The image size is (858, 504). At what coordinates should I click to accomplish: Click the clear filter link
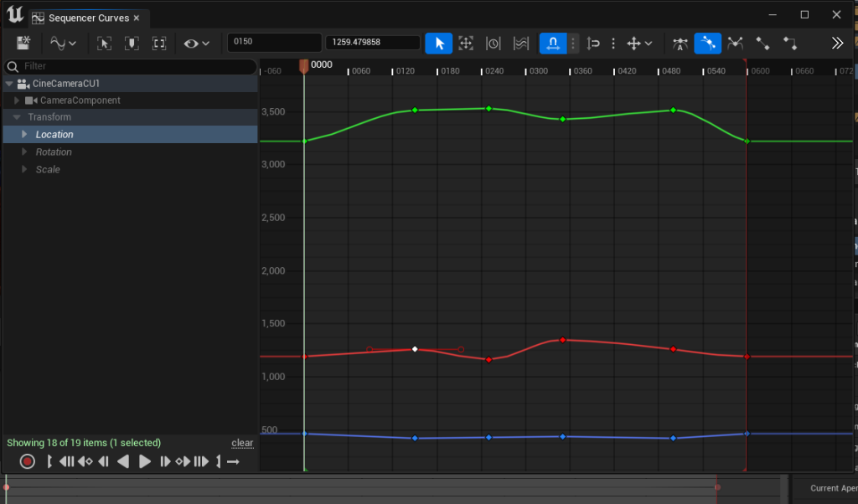[x=242, y=443]
